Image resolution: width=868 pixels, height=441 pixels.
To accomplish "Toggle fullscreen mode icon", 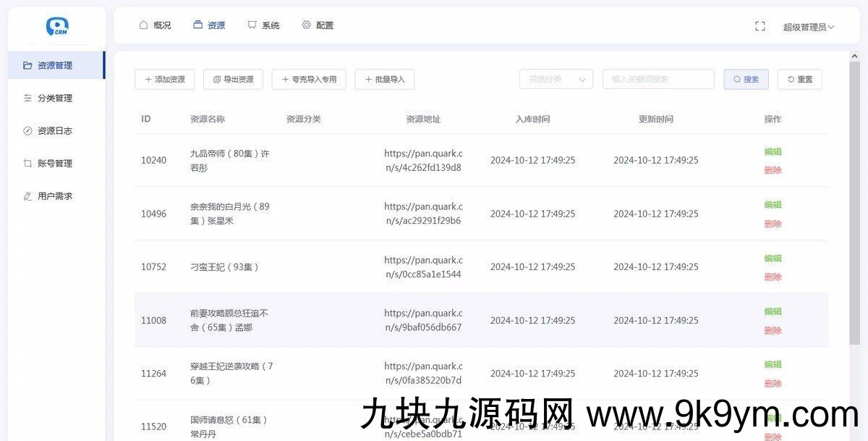I will tap(759, 27).
